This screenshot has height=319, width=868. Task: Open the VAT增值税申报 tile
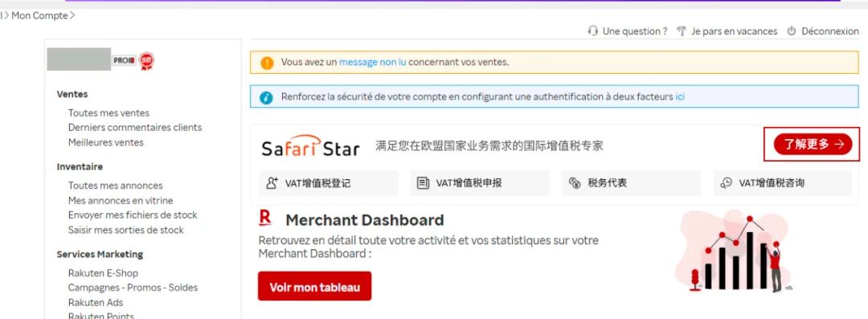pos(480,183)
